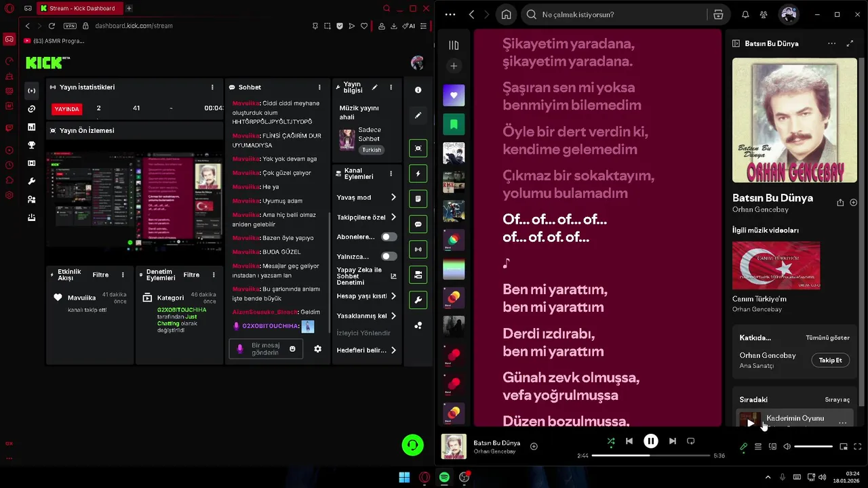Viewport: 868px width, 488px height.
Task: Click the stream preview widget icon button
Action: [418, 148]
